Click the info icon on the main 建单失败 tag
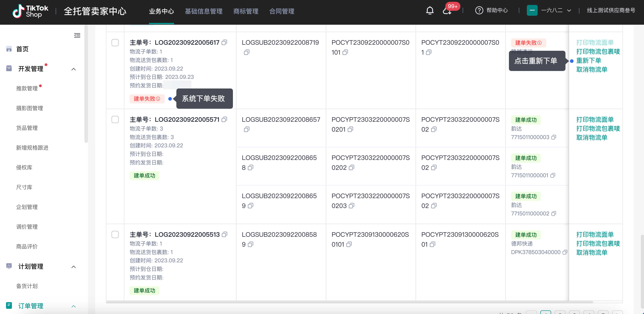 (x=158, y=99)
